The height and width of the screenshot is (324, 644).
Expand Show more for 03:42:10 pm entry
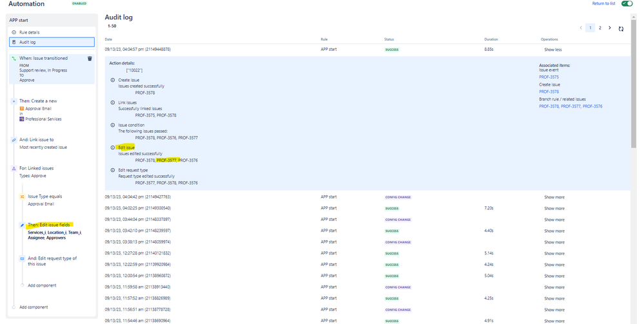554,231
